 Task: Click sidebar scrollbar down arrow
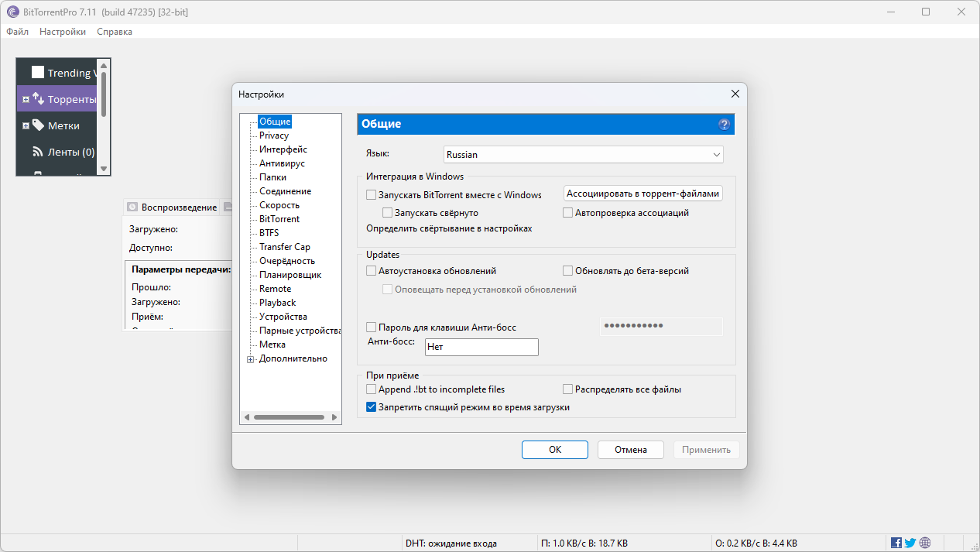pos(104,169)
